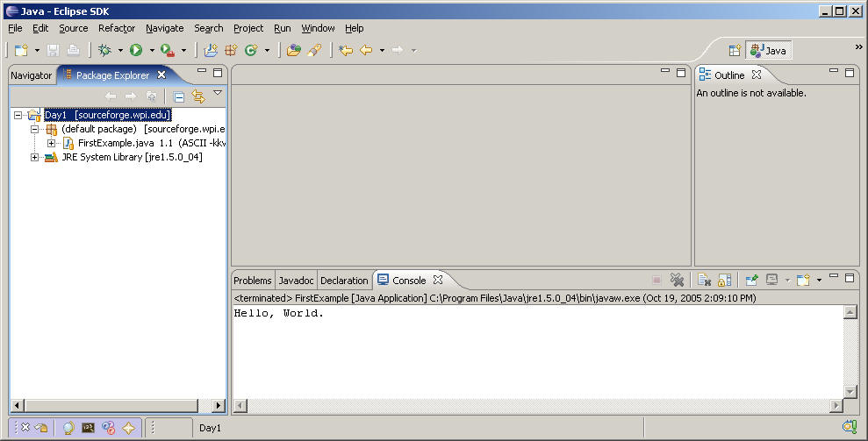Toggle Link with Editor in Package Explorer
868x441 pixels.
pyautogui.click(x=198, y=96)
